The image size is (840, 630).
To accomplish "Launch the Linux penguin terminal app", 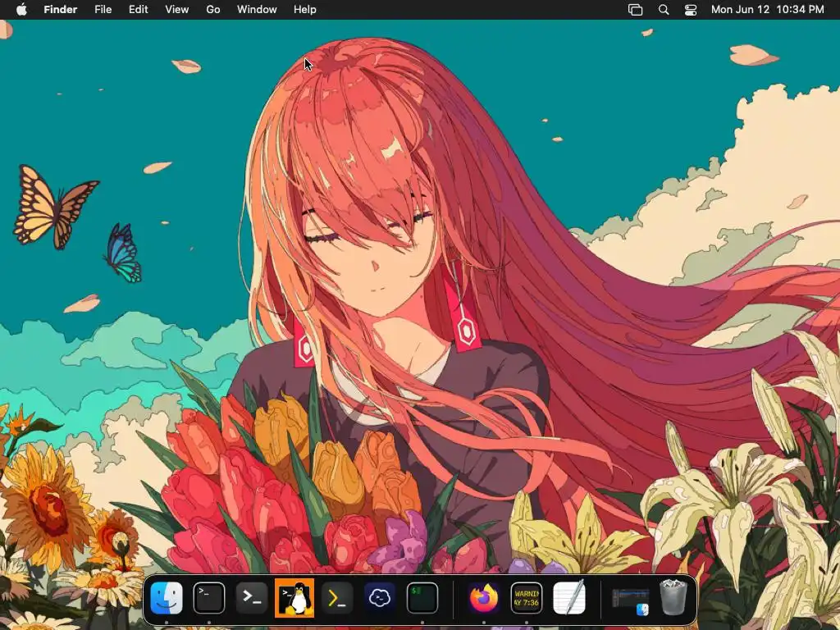I will coord(294,598).
